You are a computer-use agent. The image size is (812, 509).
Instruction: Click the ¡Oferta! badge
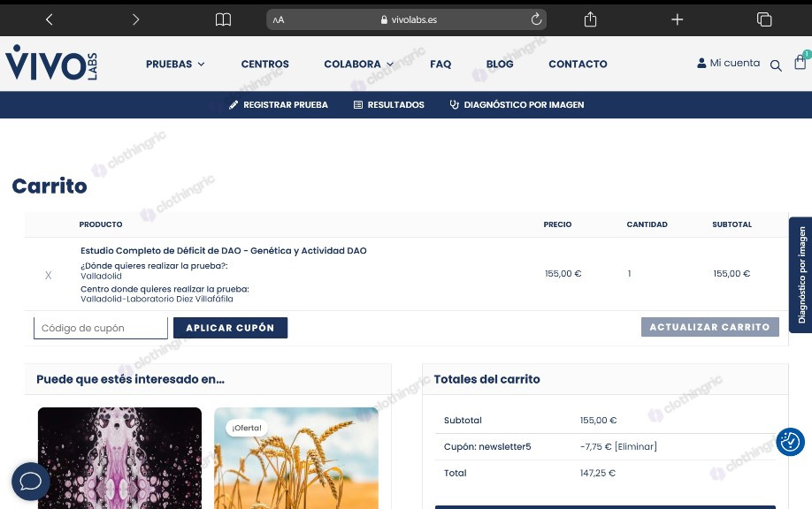[x=247, y=428]
